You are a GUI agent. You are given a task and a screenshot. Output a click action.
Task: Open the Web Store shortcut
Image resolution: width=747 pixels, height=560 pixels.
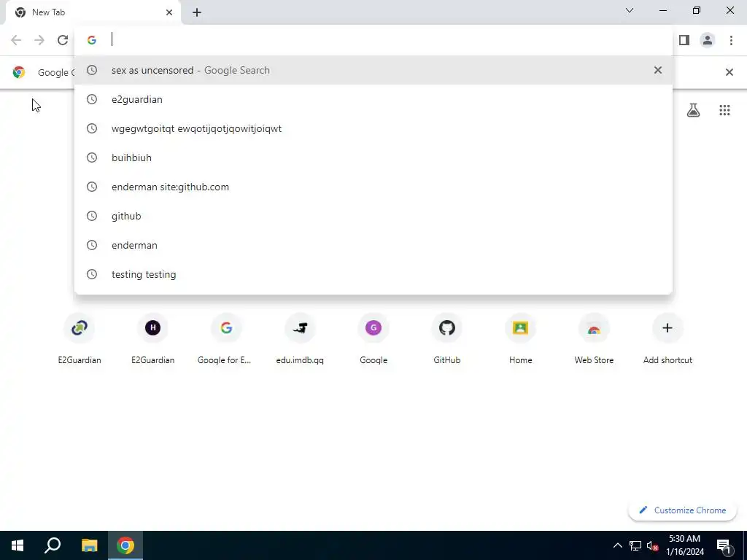[594, 339]
